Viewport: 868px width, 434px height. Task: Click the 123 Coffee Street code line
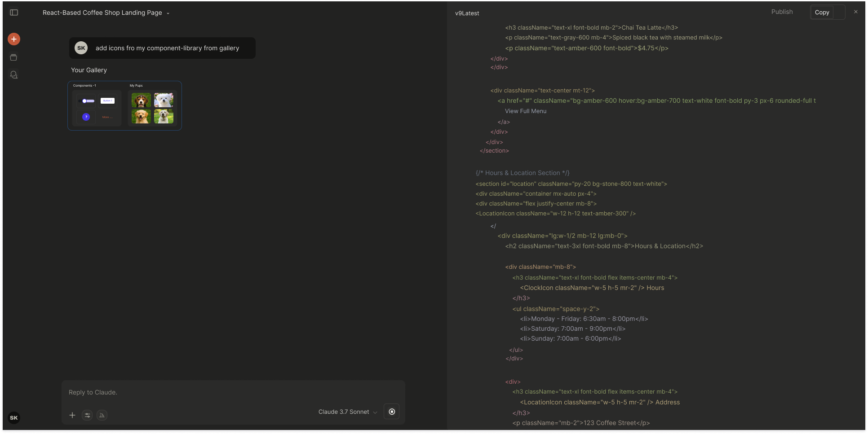[581, 423]
